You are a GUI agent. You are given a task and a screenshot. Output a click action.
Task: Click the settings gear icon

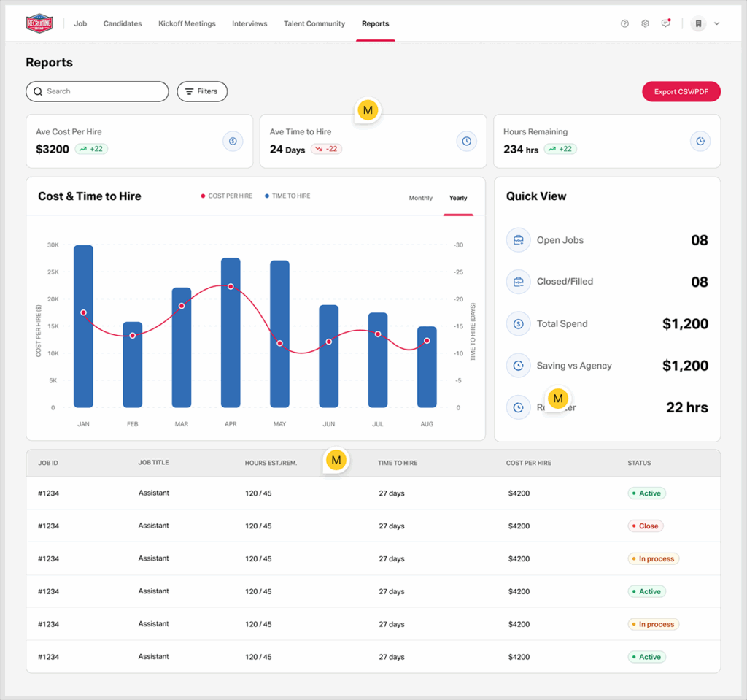(x=645, y=23)
